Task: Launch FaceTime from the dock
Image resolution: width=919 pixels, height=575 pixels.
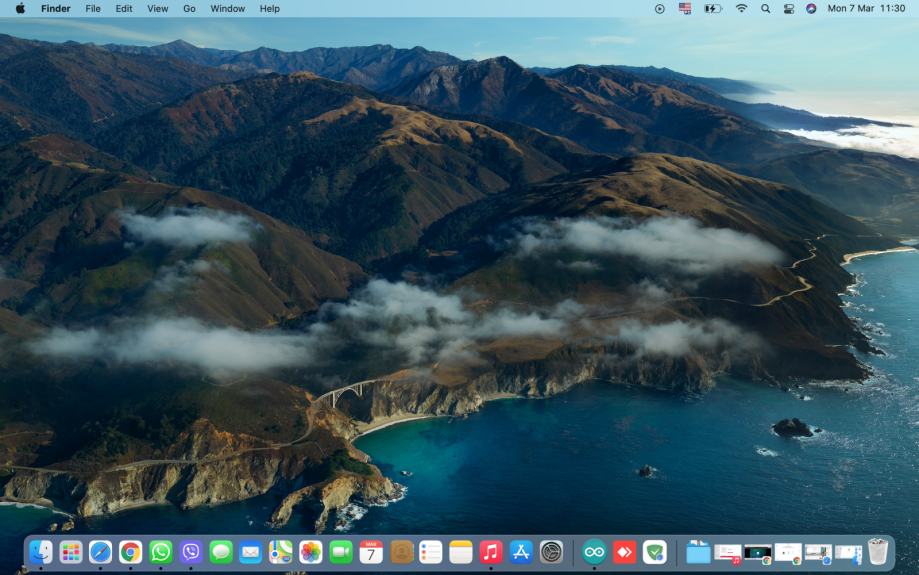Action: [341, 552]
